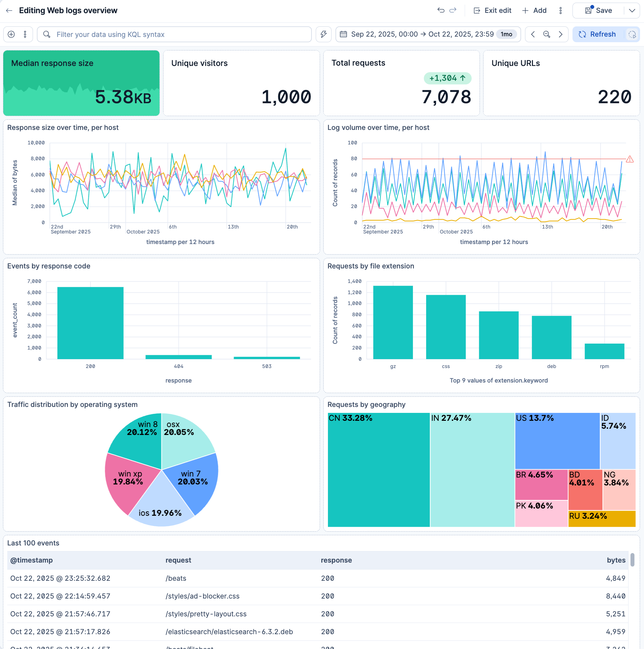Image resolution: width=644 pixels, height=649 pixels.
Task: Add a filter with the plus icon
Action: 12,34
